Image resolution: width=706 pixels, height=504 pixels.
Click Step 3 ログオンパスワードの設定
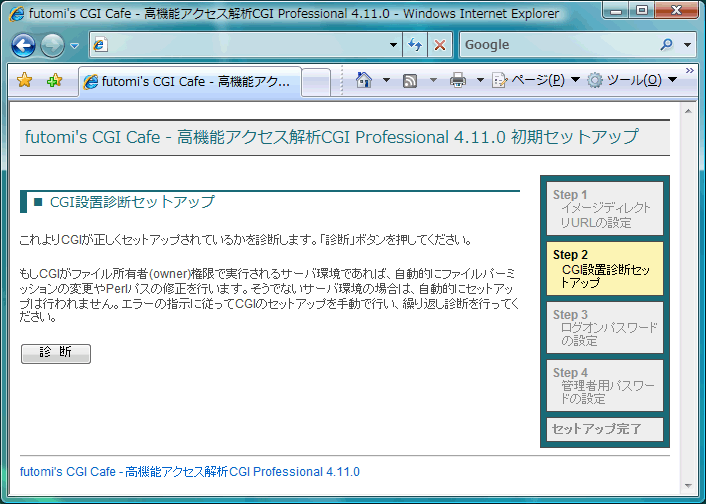[x=605, y=327]
